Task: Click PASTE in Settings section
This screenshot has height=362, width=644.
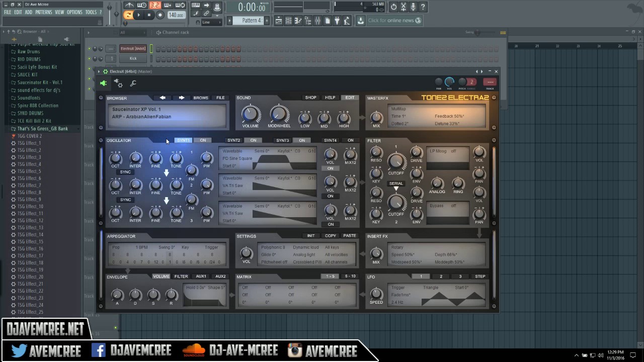Action: click(350, 236)
